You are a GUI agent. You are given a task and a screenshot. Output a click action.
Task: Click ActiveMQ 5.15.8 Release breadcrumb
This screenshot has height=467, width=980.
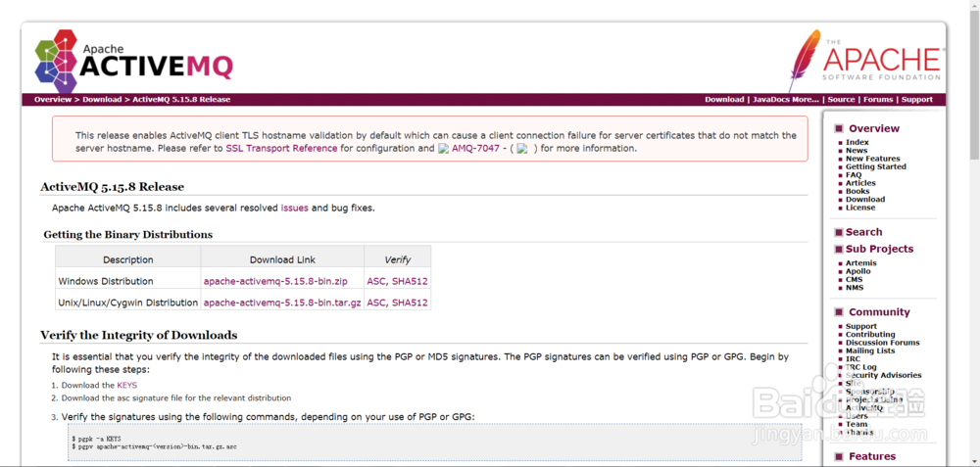point(181,99)
